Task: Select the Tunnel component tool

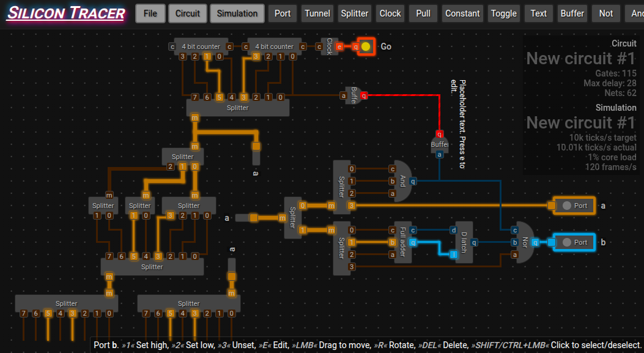Action: click(317, 13)
